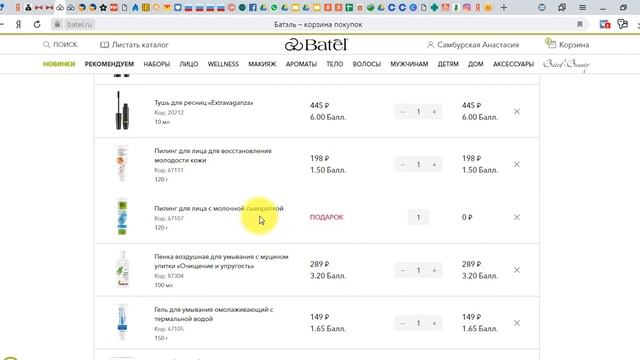The width and height of the screenshot is (640, 360).
Task: Reload the page with the refresh icon
Action: coord(37,24)
